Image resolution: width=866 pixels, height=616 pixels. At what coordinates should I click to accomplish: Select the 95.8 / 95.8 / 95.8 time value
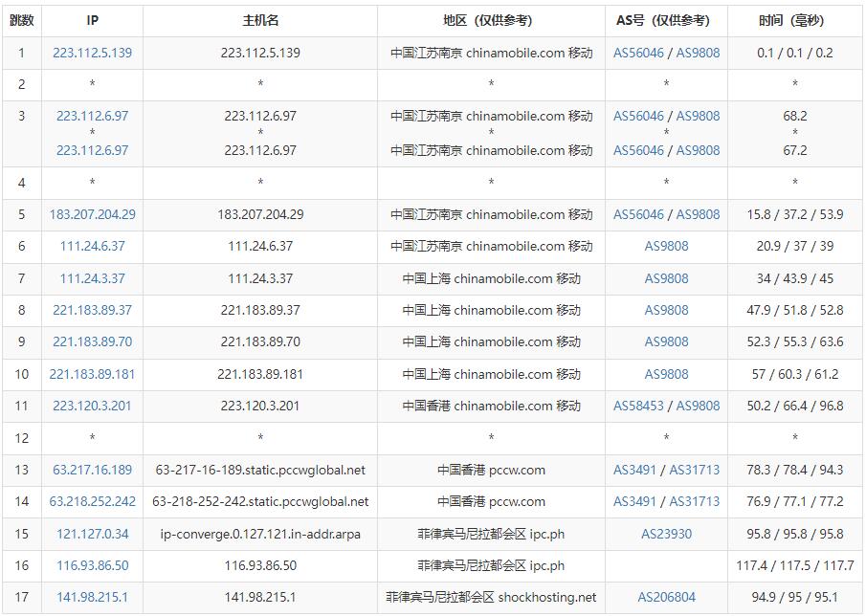click(795, 534)
